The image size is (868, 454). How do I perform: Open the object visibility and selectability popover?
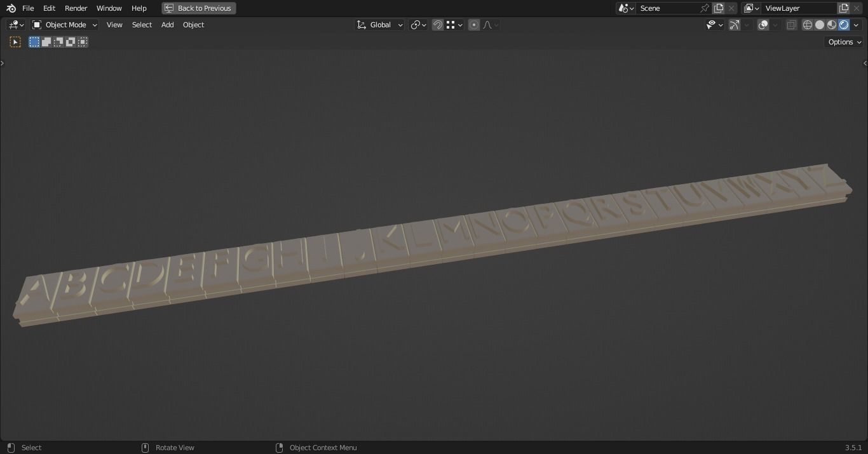tap(715, 25)
